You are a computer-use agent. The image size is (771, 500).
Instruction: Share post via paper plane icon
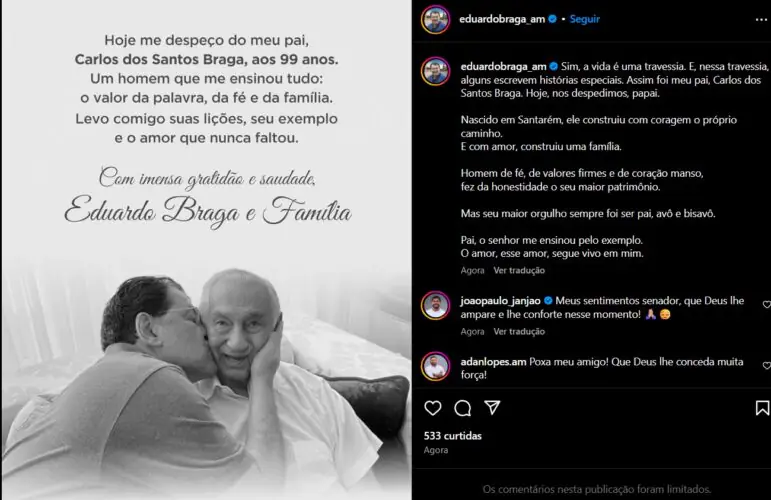click(492, 407)
